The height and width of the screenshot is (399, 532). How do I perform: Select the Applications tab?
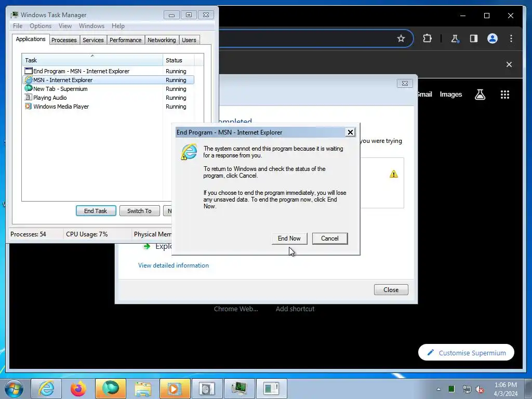point(31,39)
